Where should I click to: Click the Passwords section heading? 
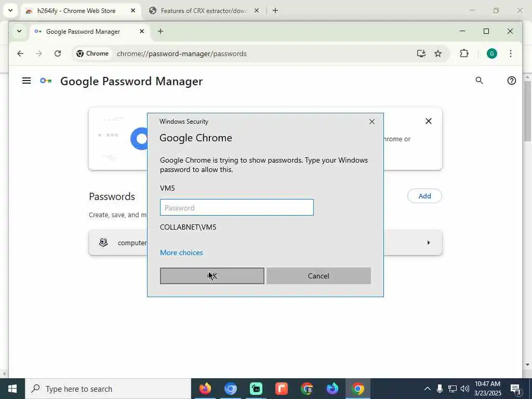tap(112, 196)
